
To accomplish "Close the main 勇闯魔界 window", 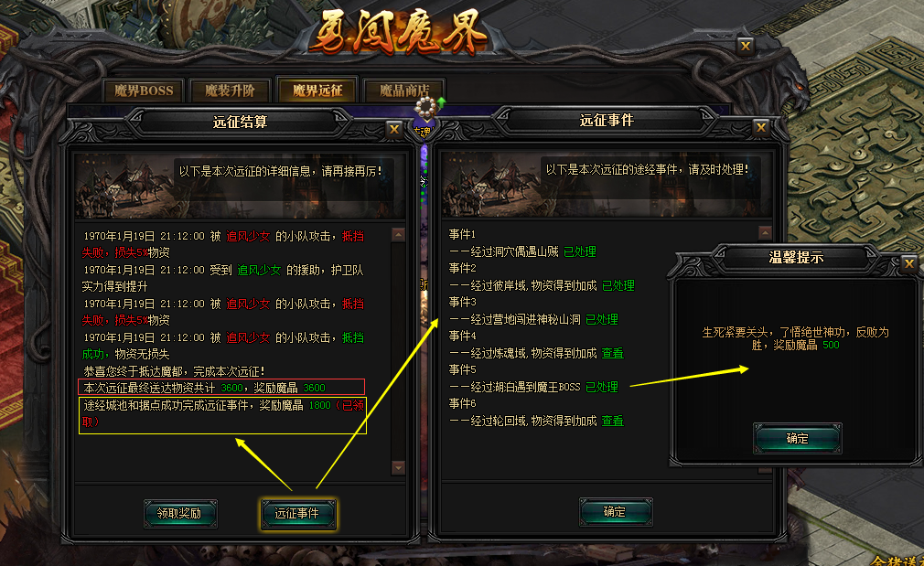I will 746,46.
